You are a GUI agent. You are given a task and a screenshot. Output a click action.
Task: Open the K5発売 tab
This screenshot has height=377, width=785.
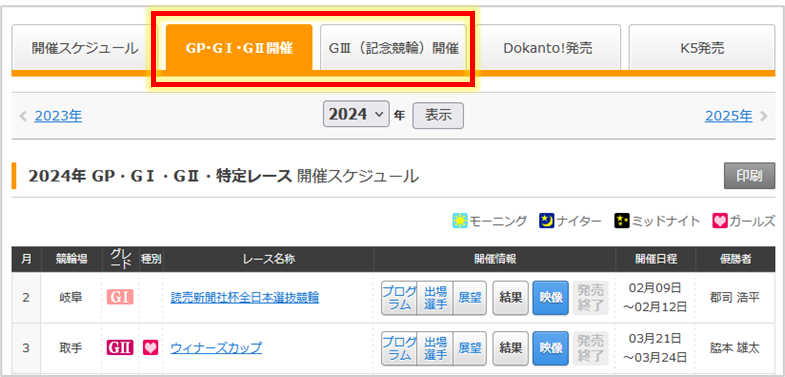(702, 48)
